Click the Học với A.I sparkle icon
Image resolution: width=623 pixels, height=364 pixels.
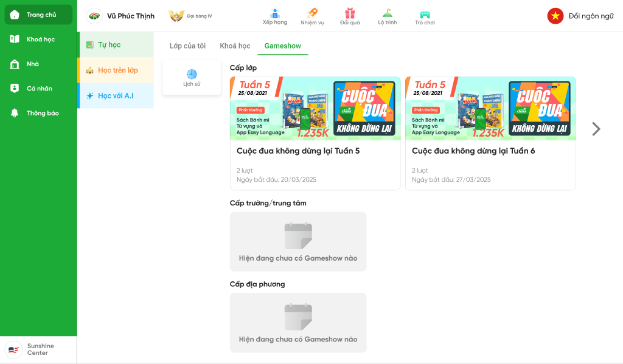tap(90, 95)
